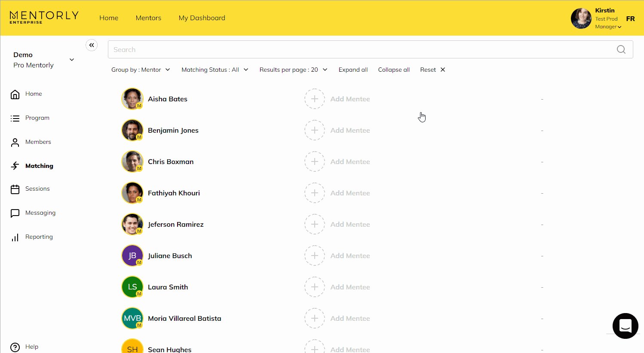Open the Matching Status filter dropdown
Image resolution: width=644 pixels, height=353 pixels.
tap(215, 70)
